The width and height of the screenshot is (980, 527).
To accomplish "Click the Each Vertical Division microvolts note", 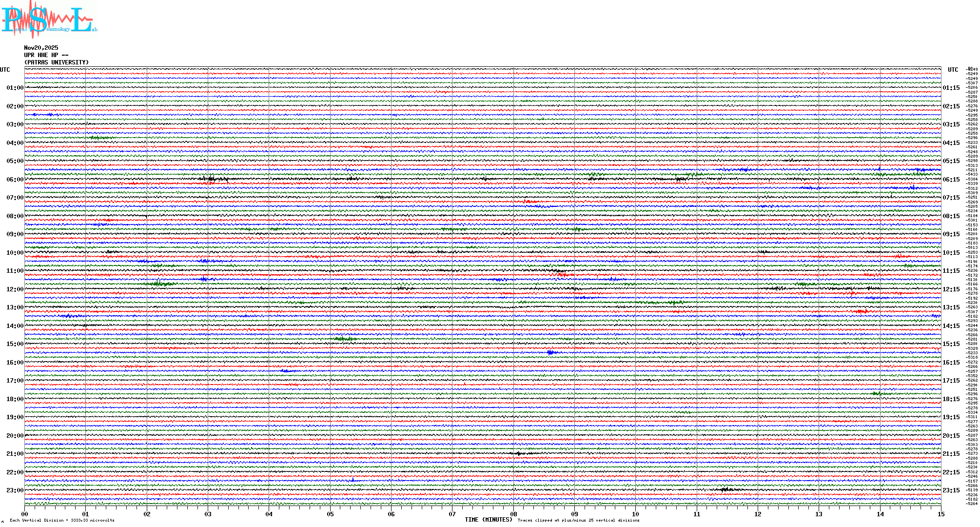I will pos(62,521).
